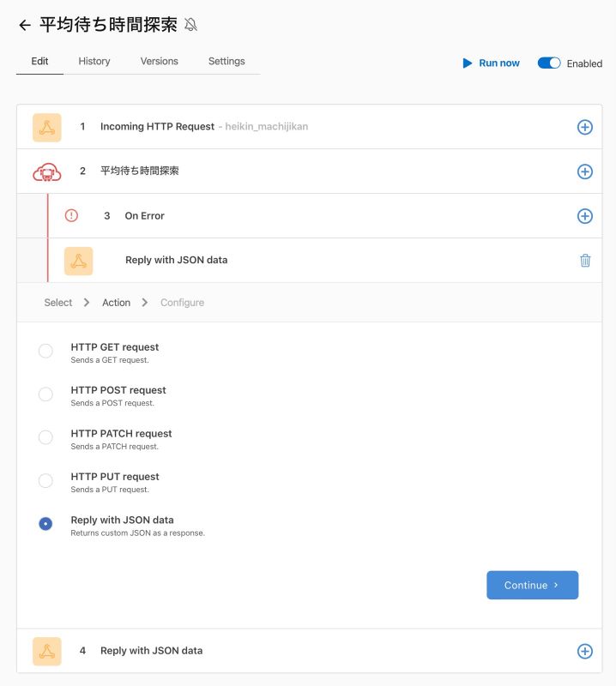This screenshot has height=686, width=616.
Task: Click Run now text link
Action: point(499,63)
